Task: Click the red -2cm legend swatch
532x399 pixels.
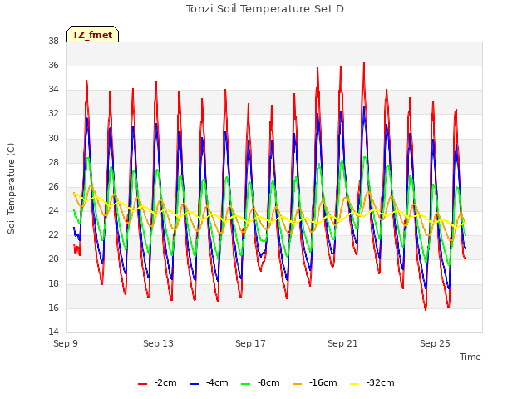Action: (142, 384)
